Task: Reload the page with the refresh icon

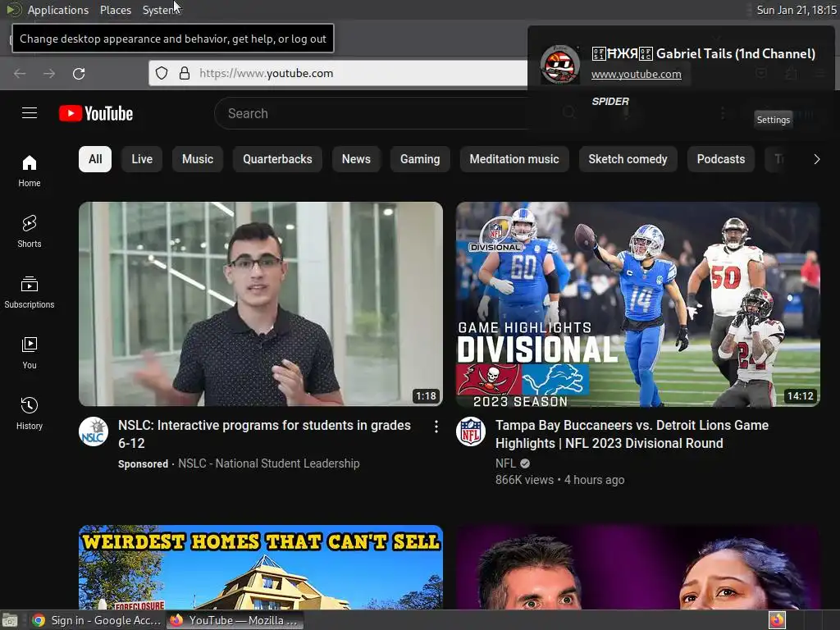Action: [79, 73]
